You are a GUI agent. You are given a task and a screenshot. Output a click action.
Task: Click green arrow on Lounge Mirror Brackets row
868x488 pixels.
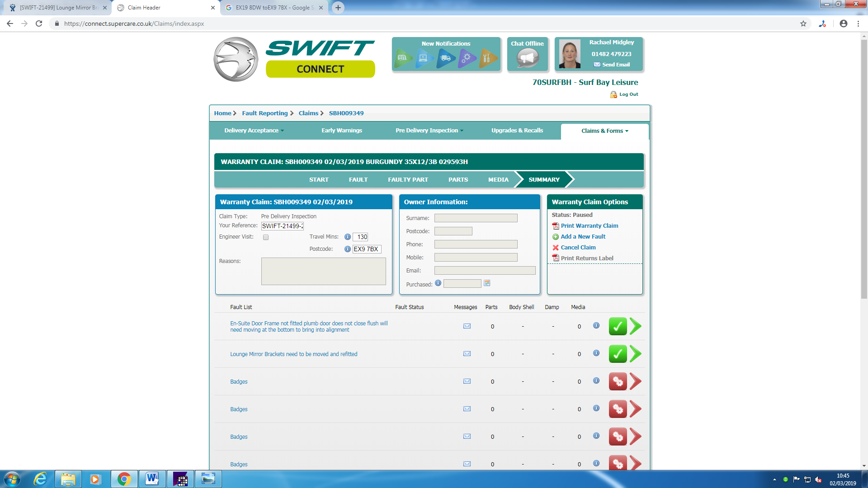point(636,354)
